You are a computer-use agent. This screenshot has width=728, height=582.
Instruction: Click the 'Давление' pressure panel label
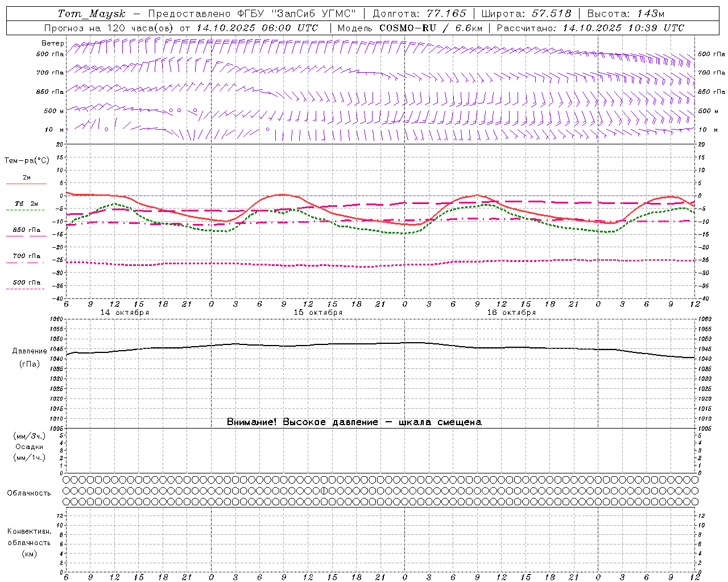click(30, 351)
